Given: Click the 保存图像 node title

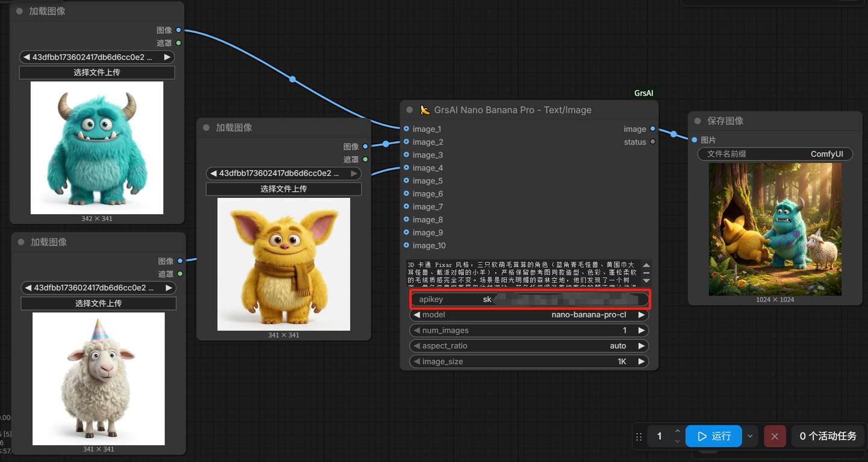Looking at the screenshot, I should point(725,121).
